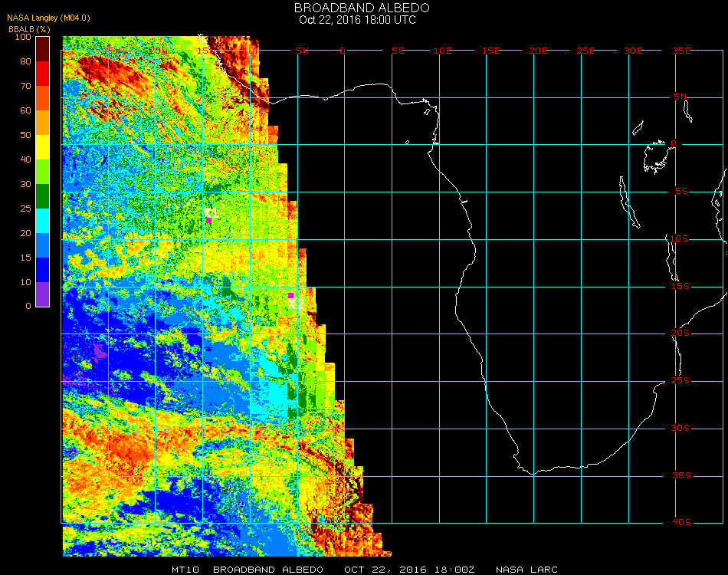Image resolution: width=728 pixels, height=575 pixels.
Task: Select the cyan 20-25 legend swatch
Action: pos(43,221)
